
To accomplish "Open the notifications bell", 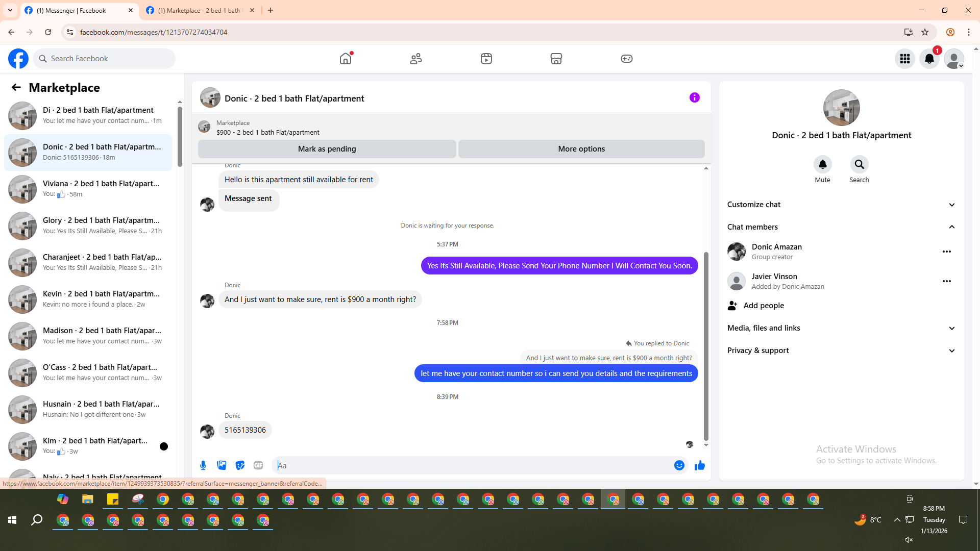I will point(929,59).
